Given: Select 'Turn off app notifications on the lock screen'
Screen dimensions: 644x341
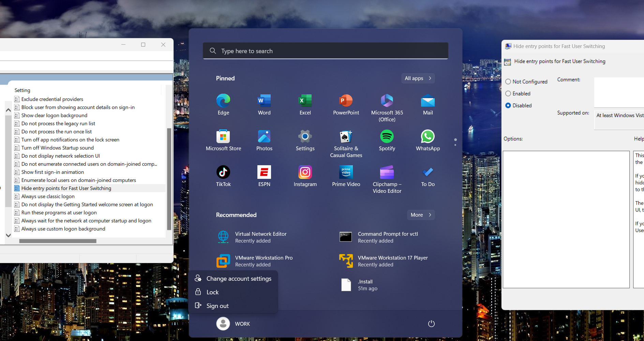Looking at the screenshot, I should pos(70,140).
